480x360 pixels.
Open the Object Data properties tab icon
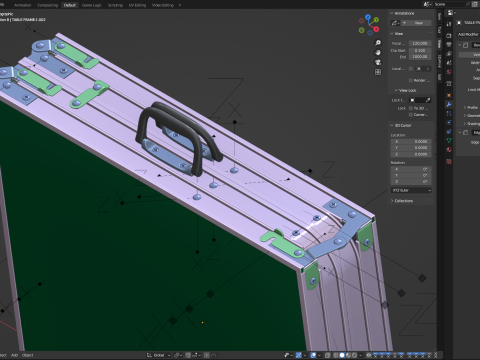click(449, 141)
